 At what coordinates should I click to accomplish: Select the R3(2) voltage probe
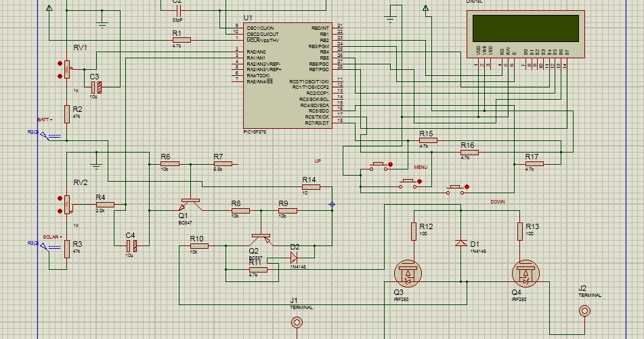[x=45, y=245]
